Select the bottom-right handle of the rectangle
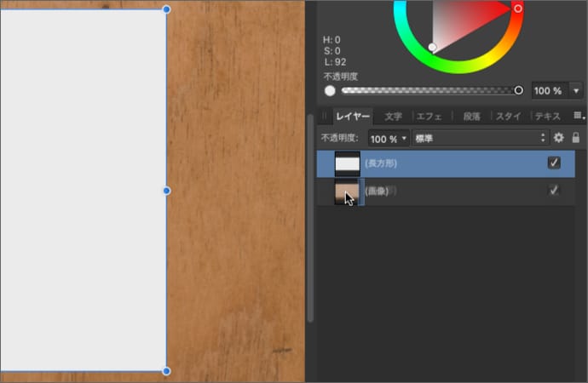Viewport: 588px width, 383px height. coord(166,371)
